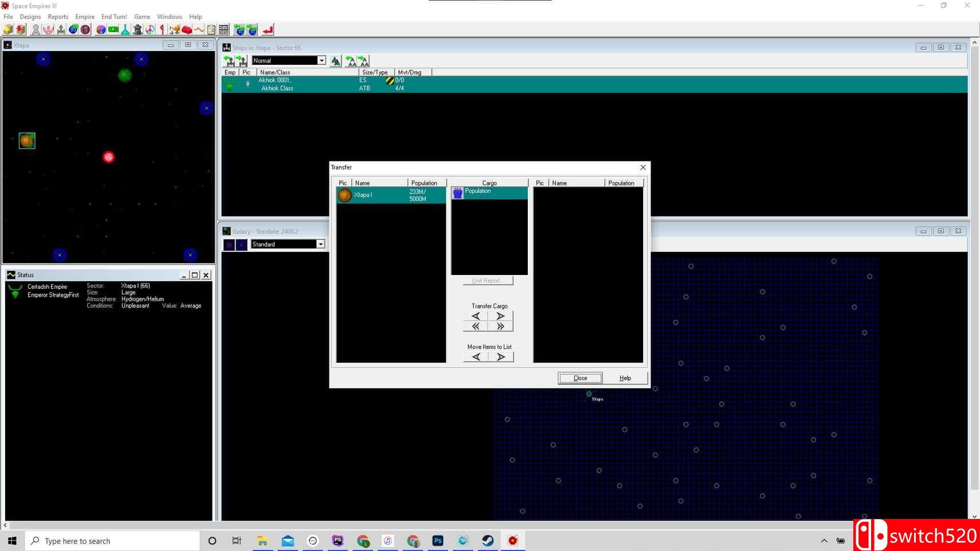Expand the Standard dropdown in Galaxy window
This screenshot has height=551, width=980.
tap(320, 245)
